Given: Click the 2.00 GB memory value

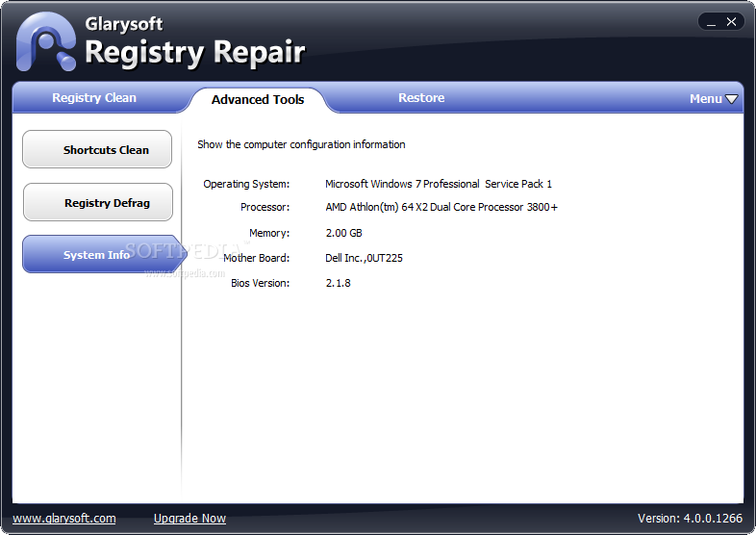Looking at the screenshot, I should [x=343, y=233].
